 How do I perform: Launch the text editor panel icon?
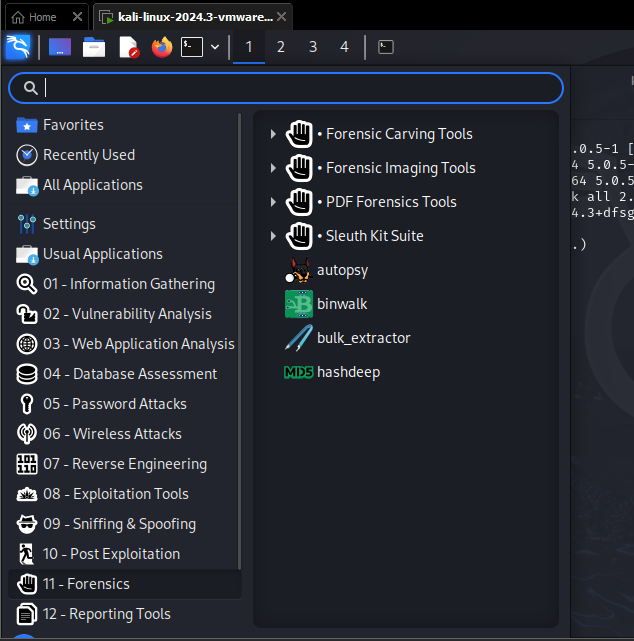[128, 47]
